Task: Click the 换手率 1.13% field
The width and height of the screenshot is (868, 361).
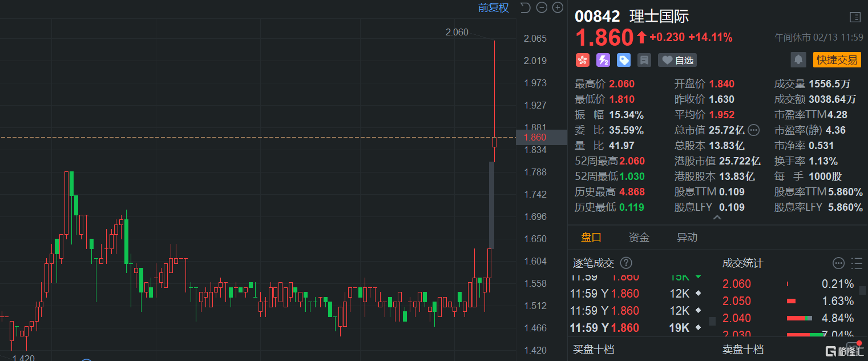Action: point(806,161)
